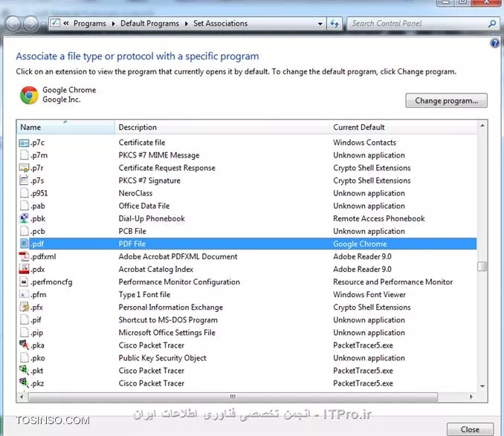
Task: Click 'Resource and Performance Monitor' entry
Action: point(392,282)
